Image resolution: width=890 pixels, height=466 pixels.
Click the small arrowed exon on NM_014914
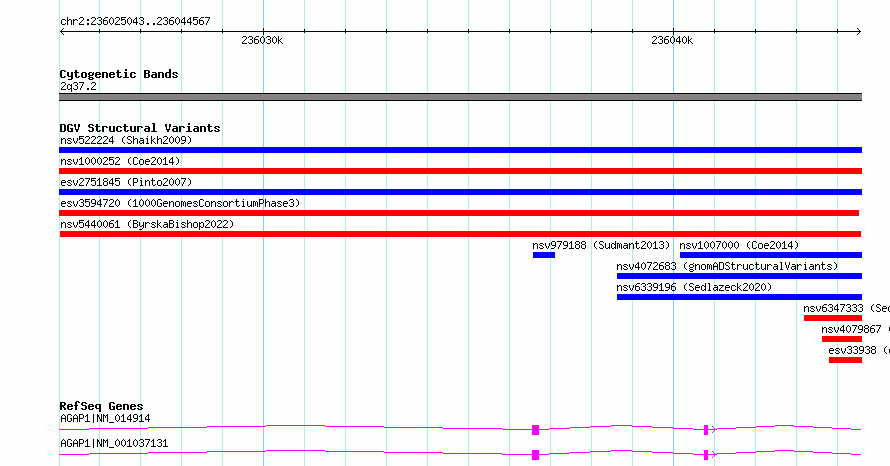click(707, 430)
